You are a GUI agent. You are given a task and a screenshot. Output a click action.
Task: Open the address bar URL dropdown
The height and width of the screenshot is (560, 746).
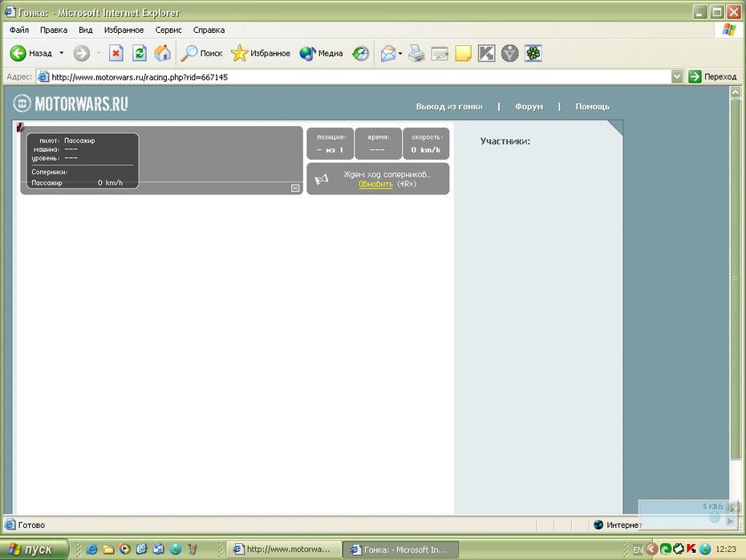click(677, 77)
